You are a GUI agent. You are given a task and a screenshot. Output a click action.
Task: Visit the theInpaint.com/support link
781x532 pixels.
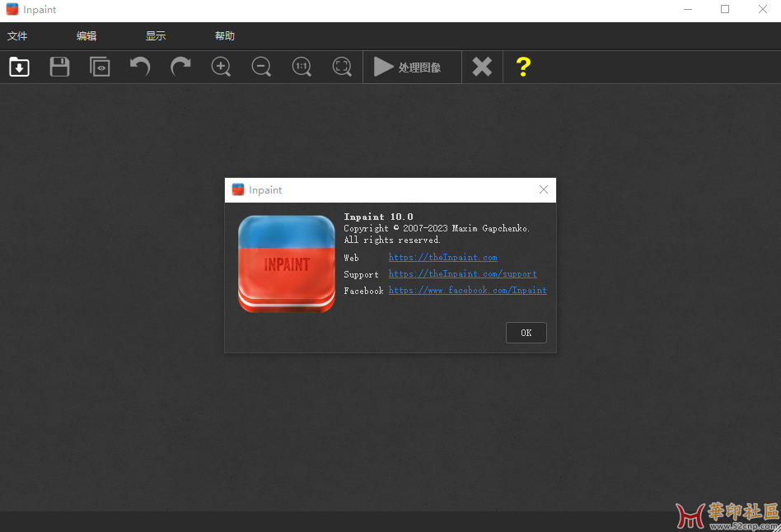click(x=462, y=274)
